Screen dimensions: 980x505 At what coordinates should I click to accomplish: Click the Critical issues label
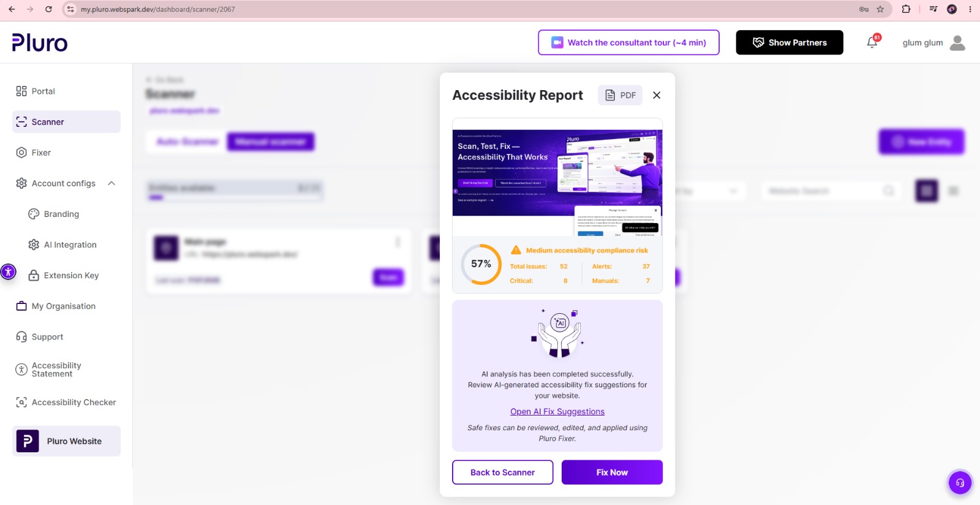pyautogui.click(x=521, y=281)
